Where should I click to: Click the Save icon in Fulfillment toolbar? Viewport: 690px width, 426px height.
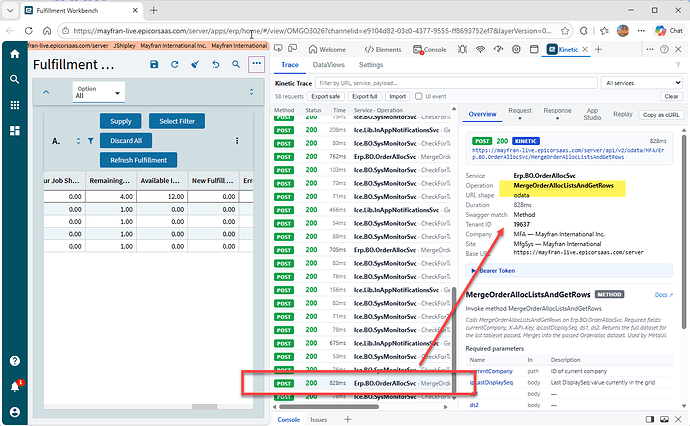click(154, 64)
